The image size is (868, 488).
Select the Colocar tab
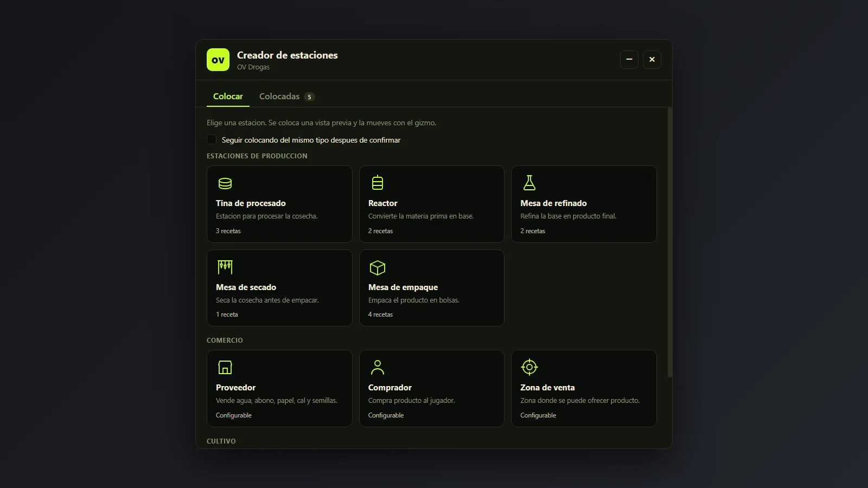click(228, 97)
